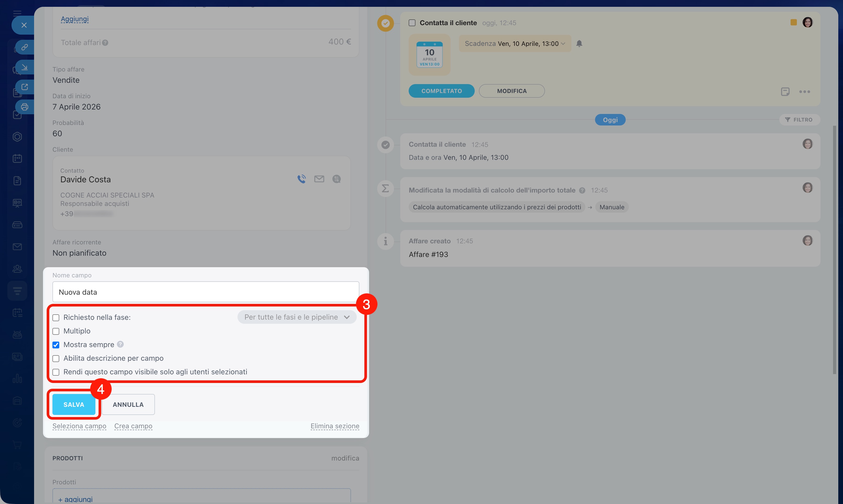The height and width of the screenshot is (504, 843).
Task: Check Abilita descrizione per campo
Action: point(56,359)
